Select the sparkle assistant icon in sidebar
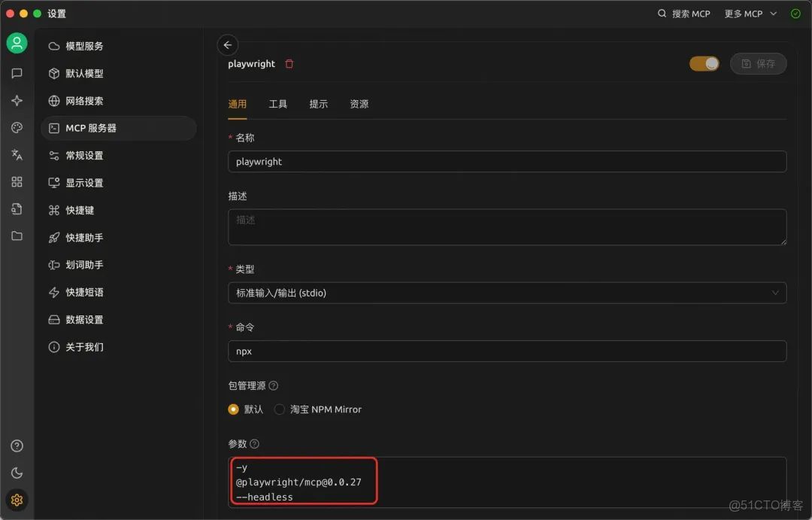 (17, 100)
